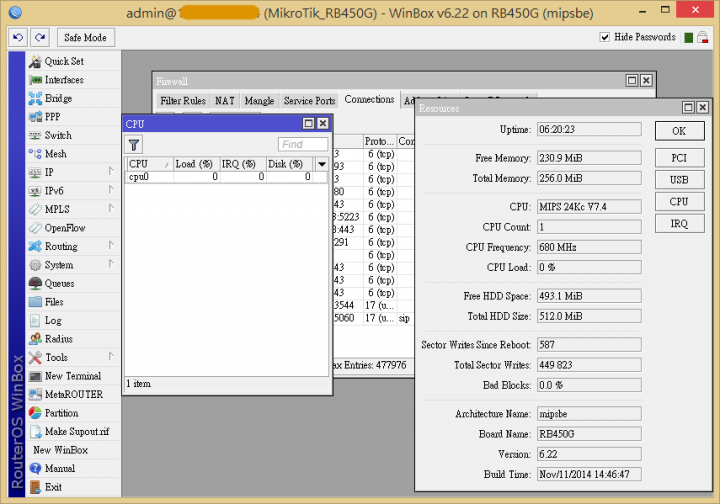Viewport: 720px width, 504px height.
Task: Uncheck Hide Passwords checkbox
Action: [x=605, y=37]
